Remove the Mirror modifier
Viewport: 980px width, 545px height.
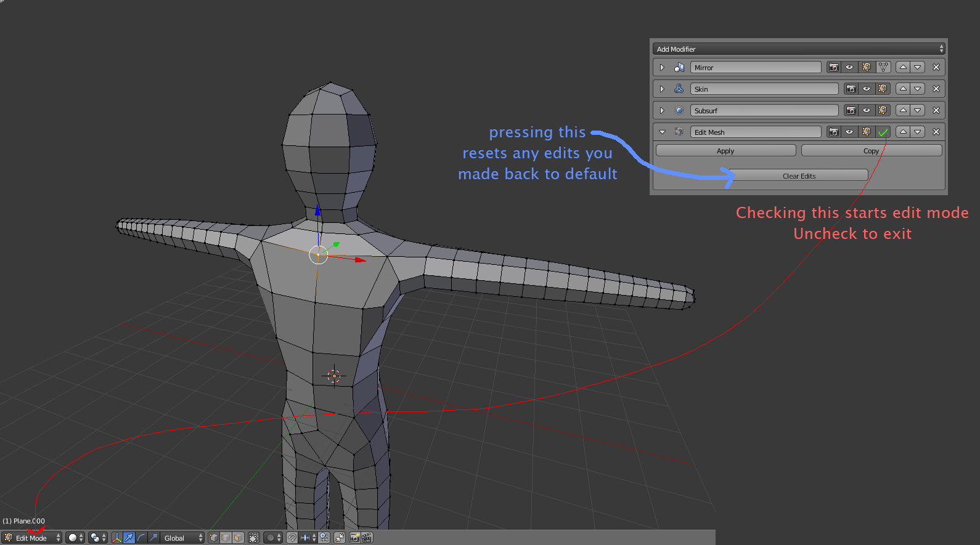[936, 67]
